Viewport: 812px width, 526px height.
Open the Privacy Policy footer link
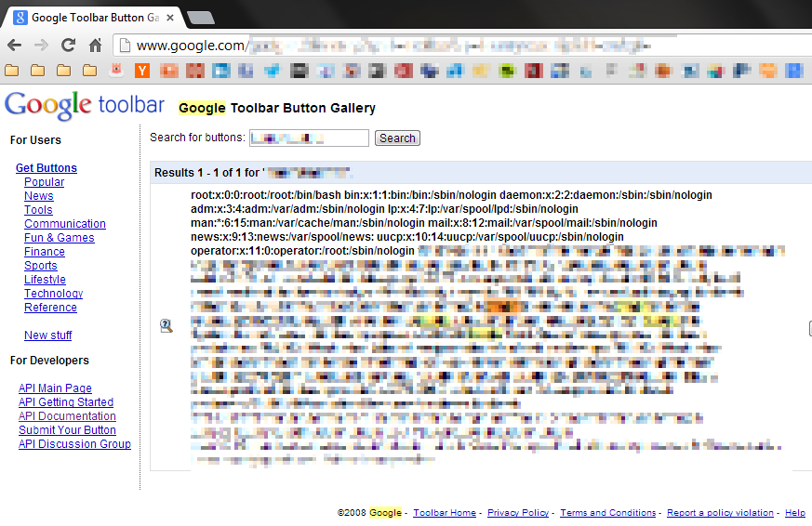pos(518,513)
